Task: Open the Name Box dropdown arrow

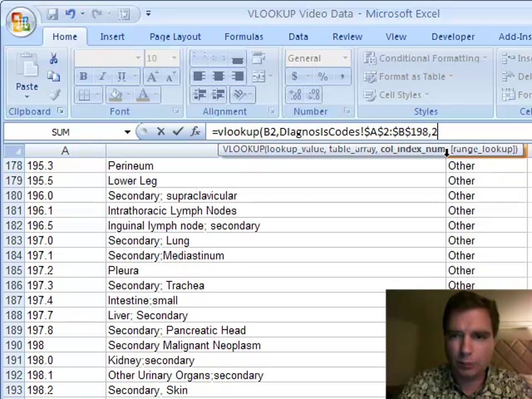Action: pos(127,132)
